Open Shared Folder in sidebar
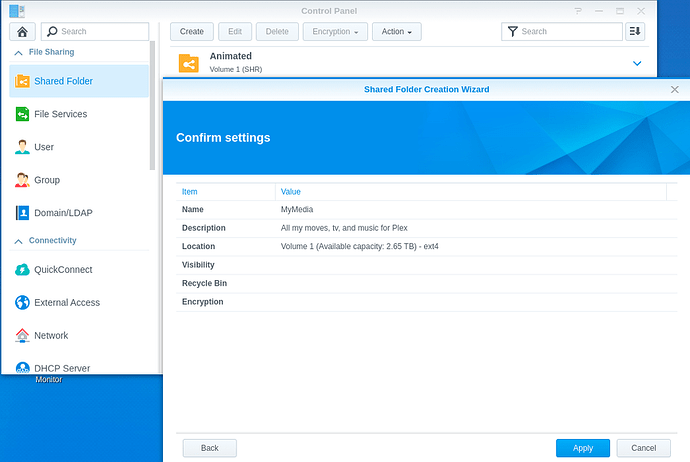 [x=79, y=81]
